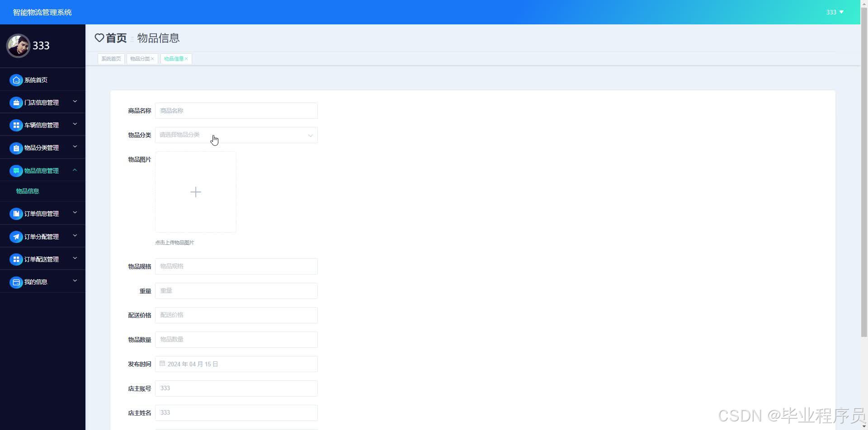This screenshot has height=430, width=868.
Task: Expand the 车辆信息管理 menu chevron
Action: coord(75,124)
